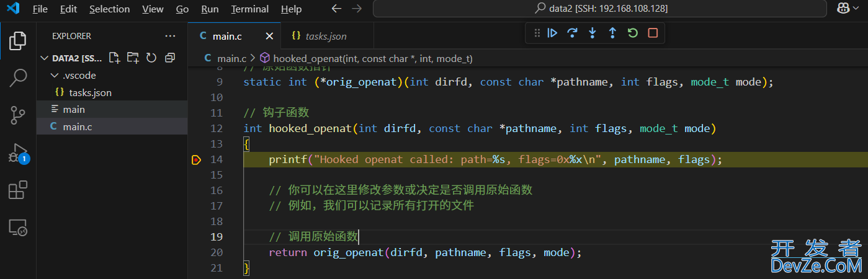This screenshot has width=868, height=279.
Task: Grab the debug toolbar drag handle
Action: (537, 33)
